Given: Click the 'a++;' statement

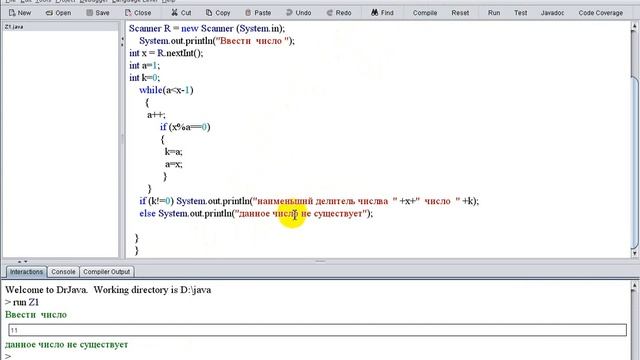Looking at the screenshot, I should [x=156, y=115].
